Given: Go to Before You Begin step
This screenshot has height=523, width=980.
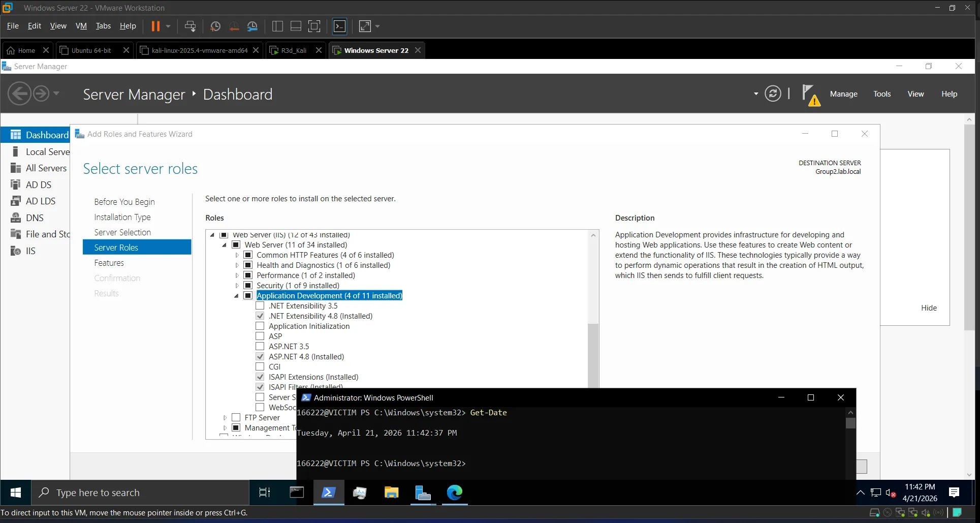Looking at the screenshot, I should pyautogui.click(x=124, y=202).
